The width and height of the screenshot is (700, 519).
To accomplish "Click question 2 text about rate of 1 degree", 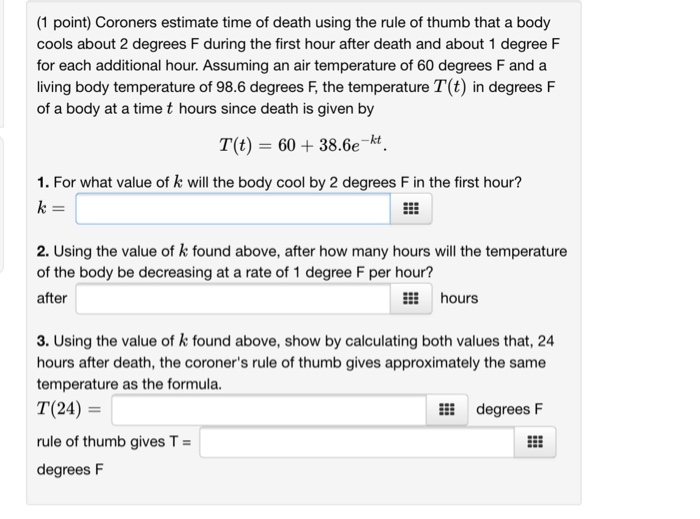I will click(300, 261).
